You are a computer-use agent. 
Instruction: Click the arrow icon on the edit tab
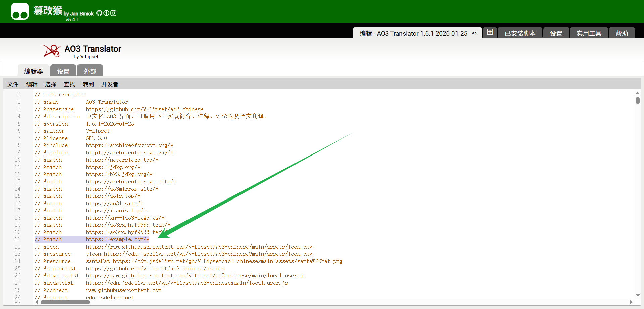click(x=474, y=33)
